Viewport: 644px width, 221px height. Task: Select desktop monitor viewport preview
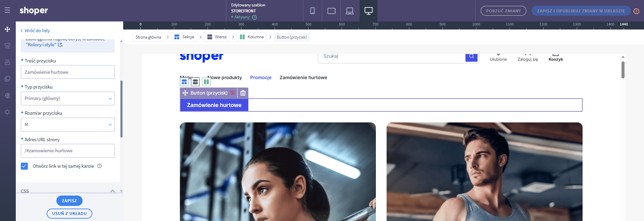pyautogui.click(x=368, y=11)
